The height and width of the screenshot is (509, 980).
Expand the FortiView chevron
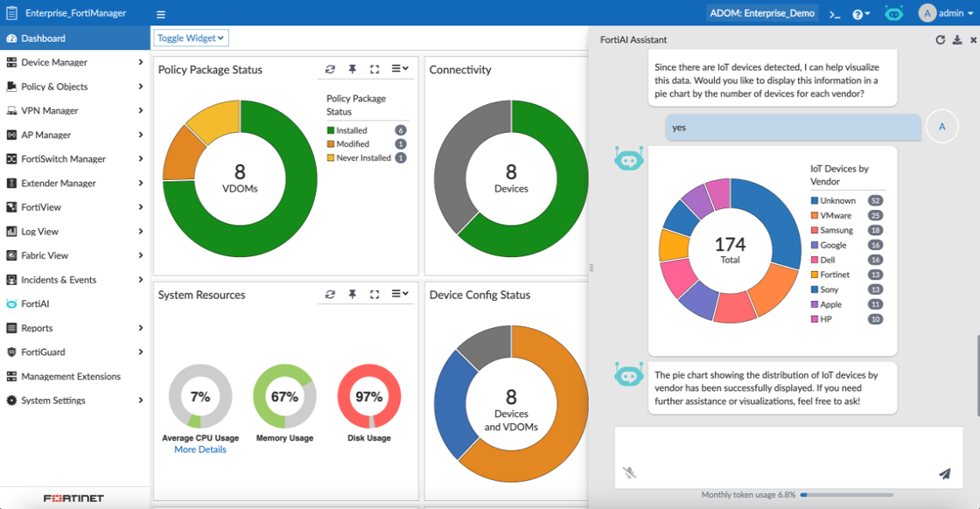click(141, 207)
